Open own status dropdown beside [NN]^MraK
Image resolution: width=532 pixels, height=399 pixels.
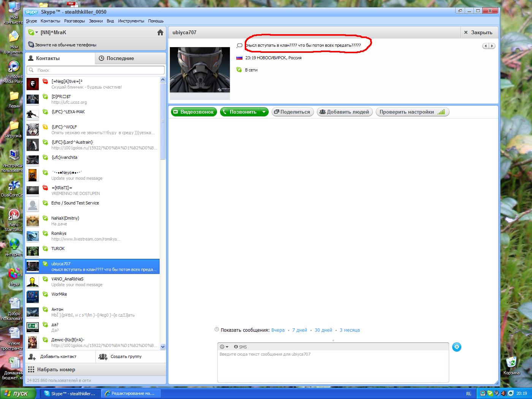pos(33,33)
